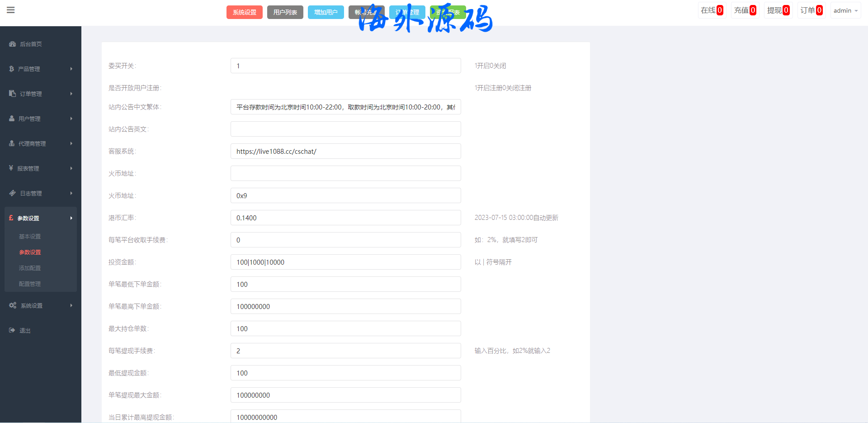This screenshot has height=423, width=868.
Task: Click the logout icon beside 退出
Action: tap(12, 330)
